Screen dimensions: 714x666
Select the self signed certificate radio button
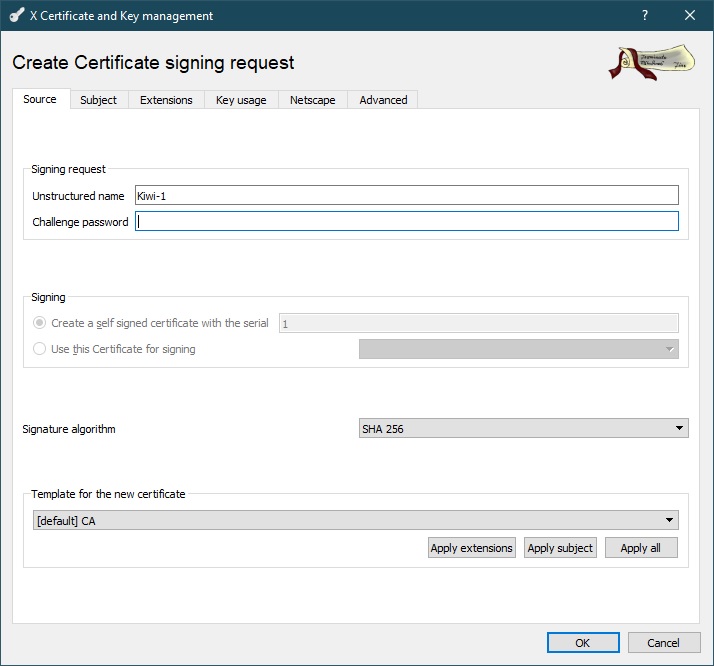[x=40, y=323]
